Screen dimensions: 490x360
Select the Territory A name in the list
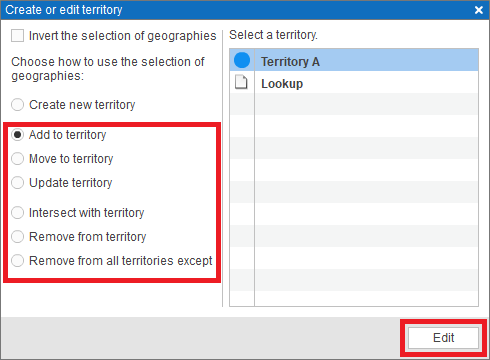290,62
